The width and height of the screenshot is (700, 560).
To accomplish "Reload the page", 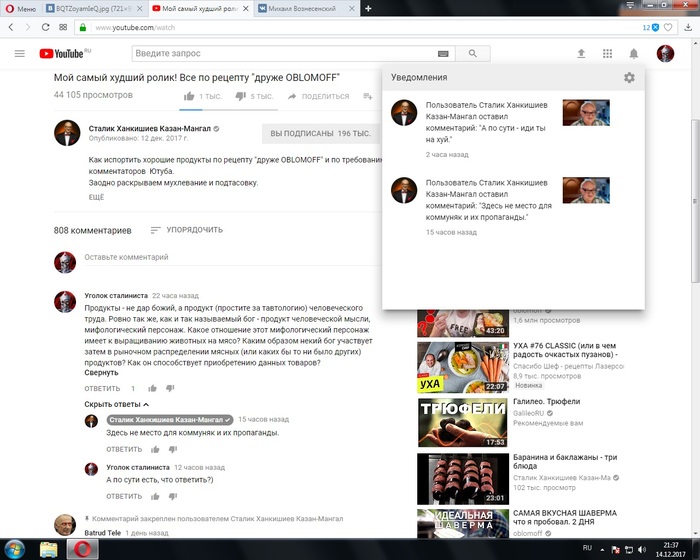I will [46, 27].
